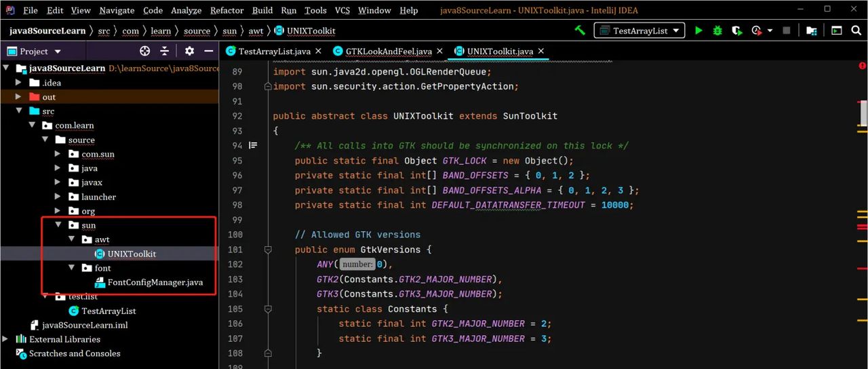Select java8SourceLearn.iml file
Image resolution: width=868 pixels, height=369 pixels.
85,325
